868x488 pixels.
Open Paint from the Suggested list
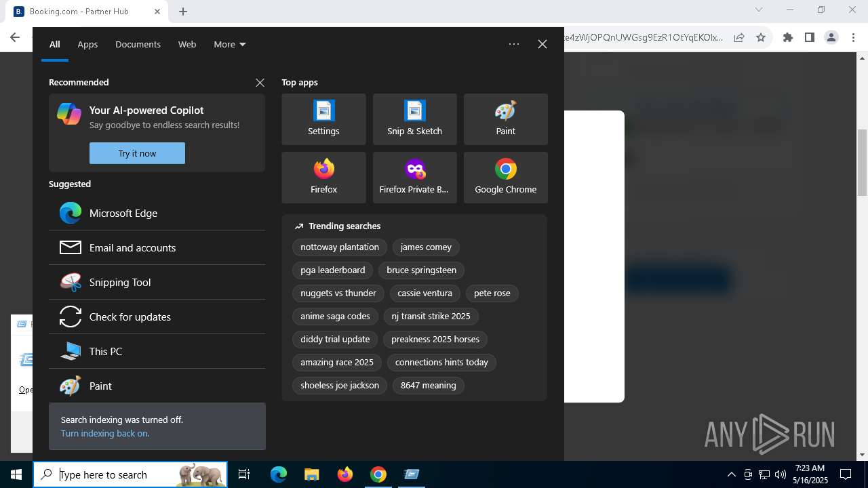157,386
